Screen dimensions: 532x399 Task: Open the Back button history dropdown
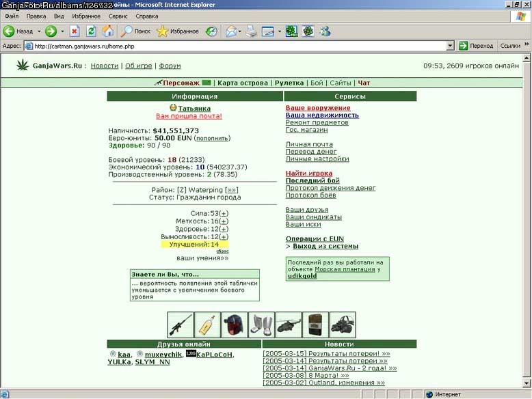(x=39, y=31)
